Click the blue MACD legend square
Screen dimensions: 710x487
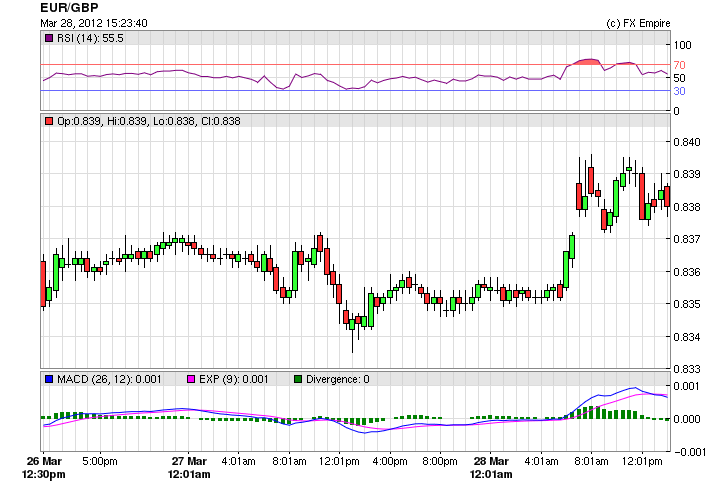pyautogui.click(x=49, y=379)
